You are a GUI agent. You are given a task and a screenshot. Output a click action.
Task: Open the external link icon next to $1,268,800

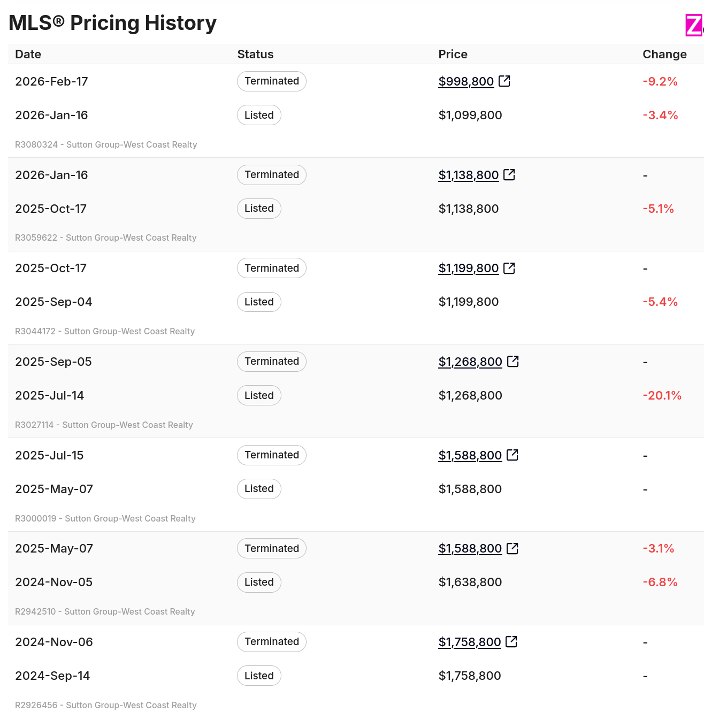tap(513, 362)
